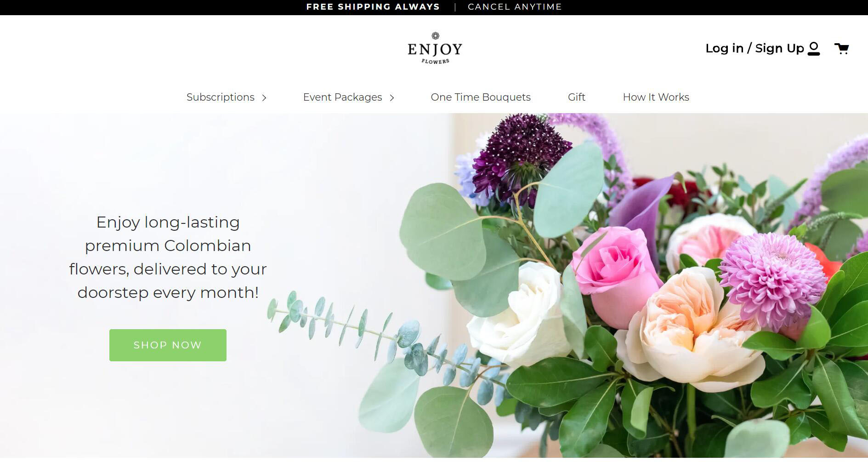This screenshot has width=868, height=462.
Task: Click the FREE SHIPPING ALWAYS banner text
Action: pyautogui.click(x=373, y=7)
